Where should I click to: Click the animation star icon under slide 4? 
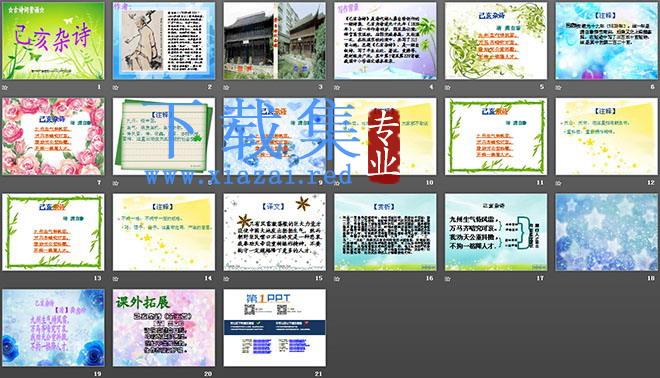click(x=337, y=88)
